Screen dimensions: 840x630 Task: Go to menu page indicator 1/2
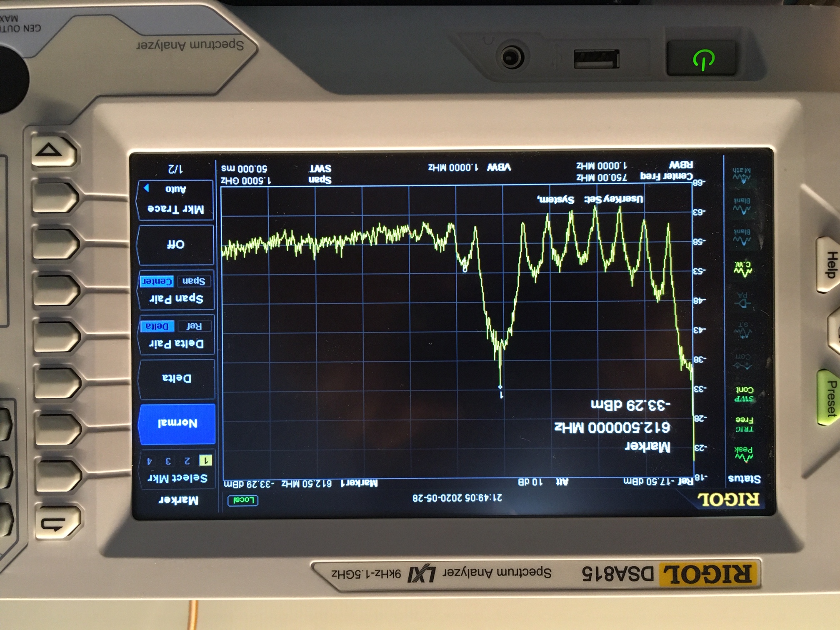(175, 169)
